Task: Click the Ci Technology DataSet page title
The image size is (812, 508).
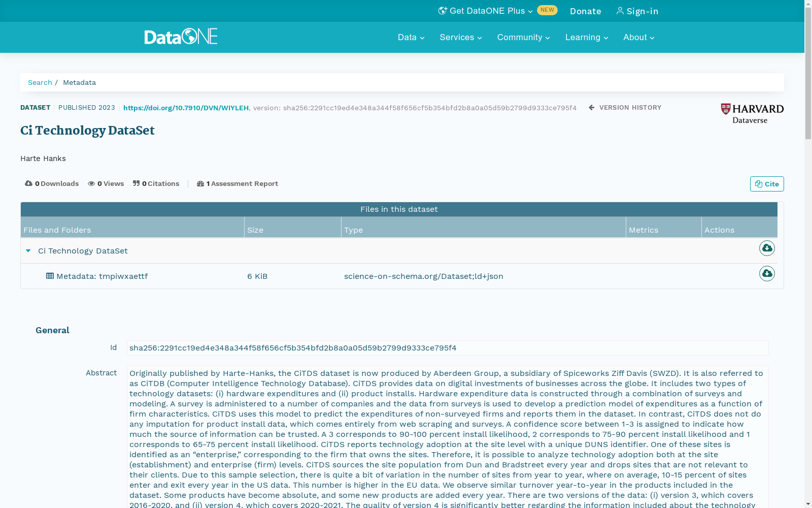Action: 87,131
